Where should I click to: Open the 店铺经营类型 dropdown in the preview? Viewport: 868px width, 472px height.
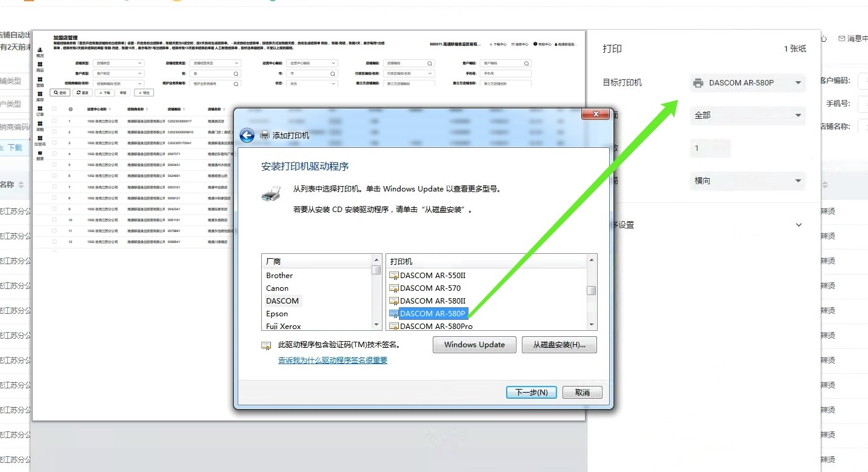[x=216, y=63]
